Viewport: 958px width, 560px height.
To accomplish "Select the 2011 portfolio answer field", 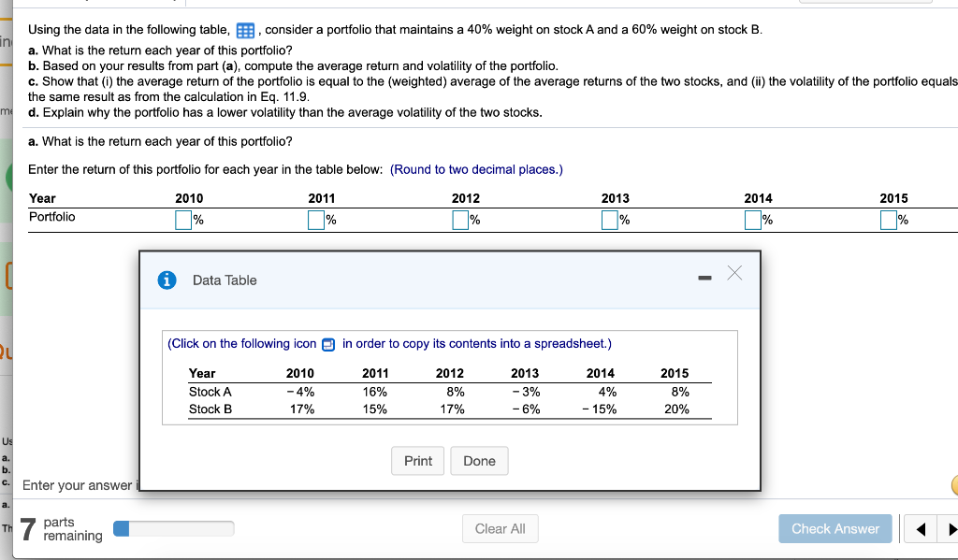I will [x=315, y=219].
